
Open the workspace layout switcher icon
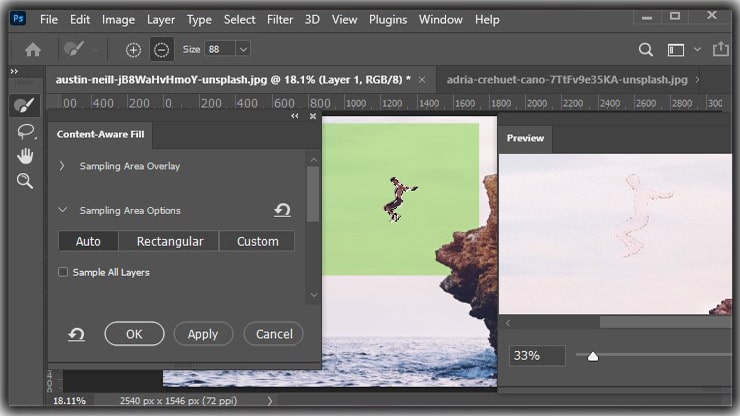click(x=676, y=50)
